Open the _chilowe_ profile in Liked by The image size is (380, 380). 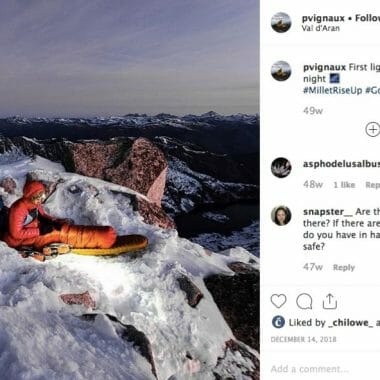[x=350, y=323]
